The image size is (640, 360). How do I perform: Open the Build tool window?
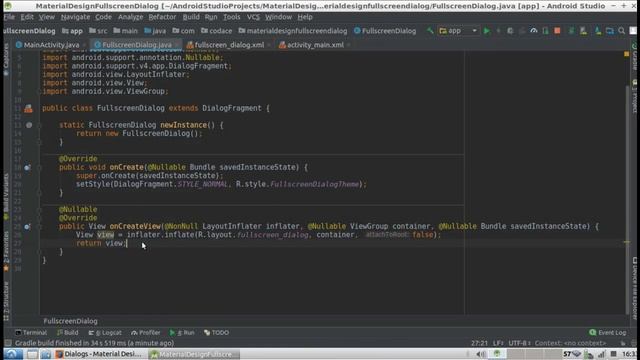coord(68,333)
